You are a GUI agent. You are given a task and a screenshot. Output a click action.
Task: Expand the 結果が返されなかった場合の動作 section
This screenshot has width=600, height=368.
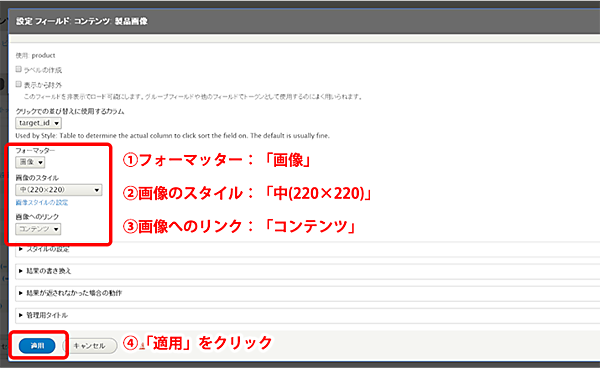[74, 293]
